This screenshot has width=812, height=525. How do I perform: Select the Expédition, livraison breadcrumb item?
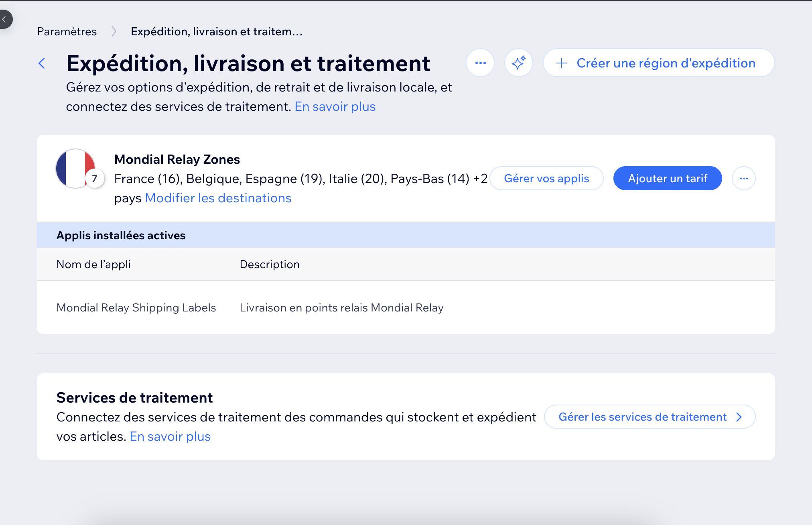tap(217, 31)
